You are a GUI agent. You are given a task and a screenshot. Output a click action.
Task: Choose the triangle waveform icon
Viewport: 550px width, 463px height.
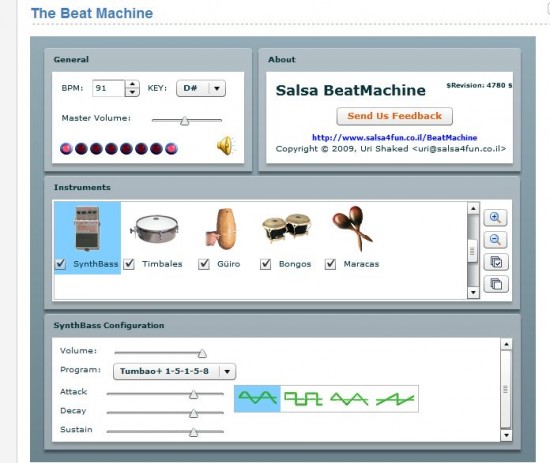349,398
